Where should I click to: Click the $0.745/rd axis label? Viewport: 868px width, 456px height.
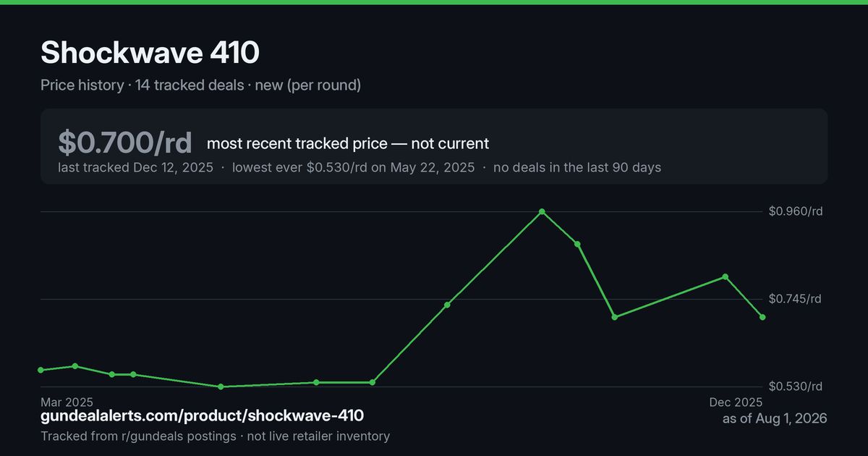coord(796,299)
